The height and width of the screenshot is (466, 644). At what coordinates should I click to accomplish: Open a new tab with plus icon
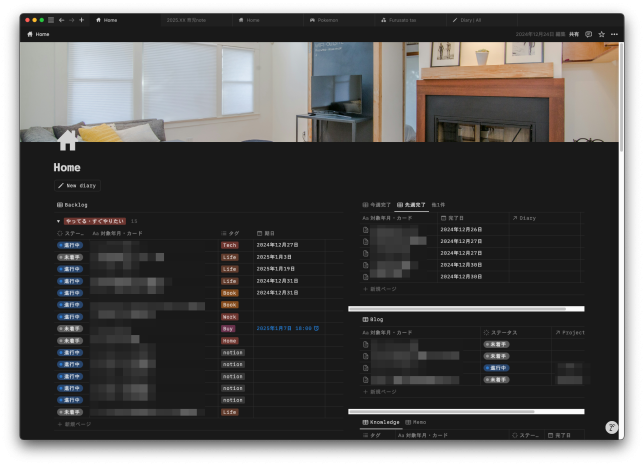(81, 19)
